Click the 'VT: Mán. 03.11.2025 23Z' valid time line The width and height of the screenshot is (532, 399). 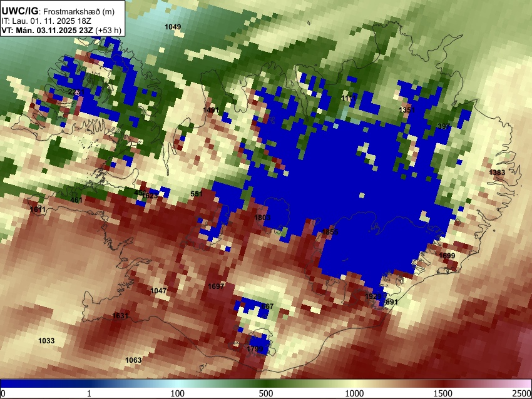click(47, 30)
